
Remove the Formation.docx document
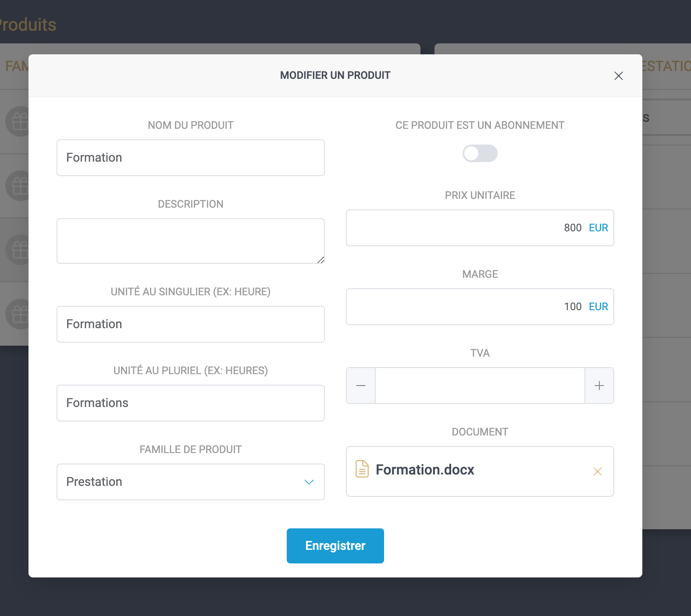(597, 471)
